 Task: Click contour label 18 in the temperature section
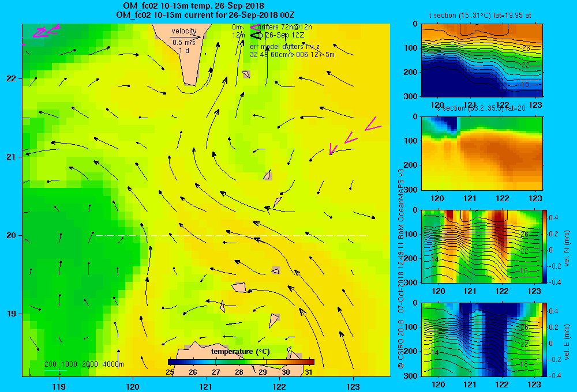point(525,85)
